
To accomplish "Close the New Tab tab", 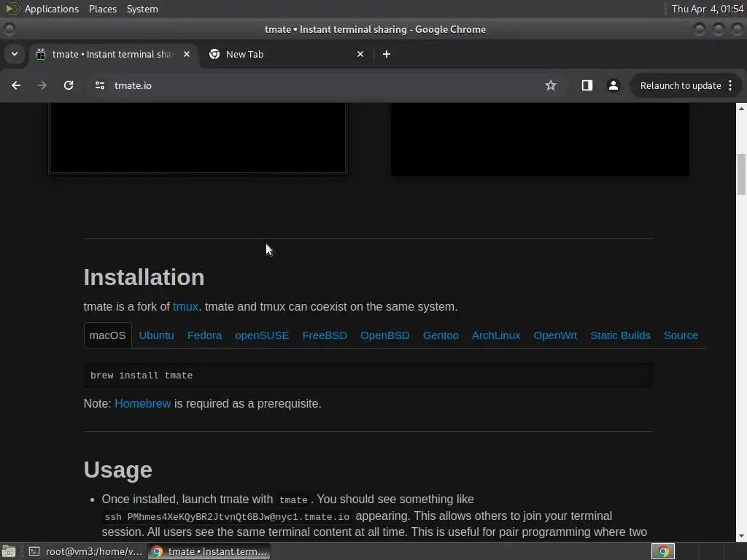I will [x=360, y=54].
